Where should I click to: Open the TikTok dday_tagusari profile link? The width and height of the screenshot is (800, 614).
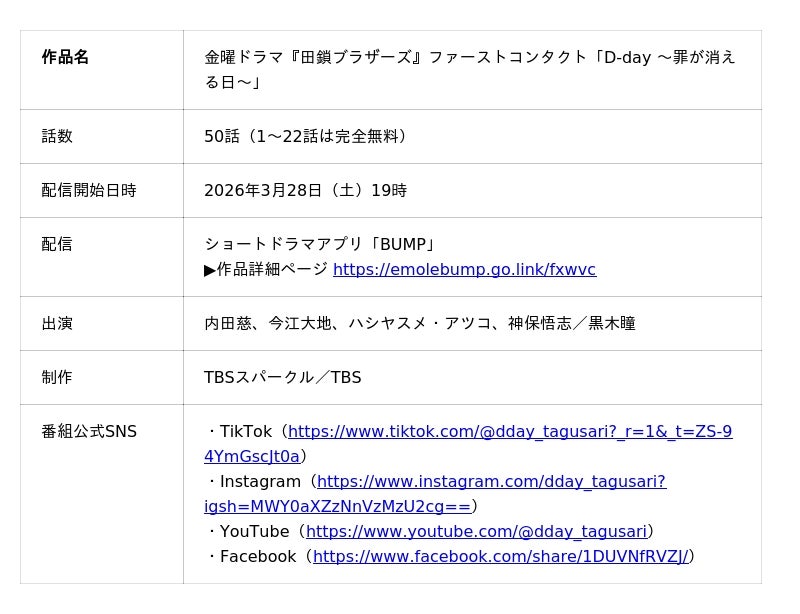(x=509, y=432)
